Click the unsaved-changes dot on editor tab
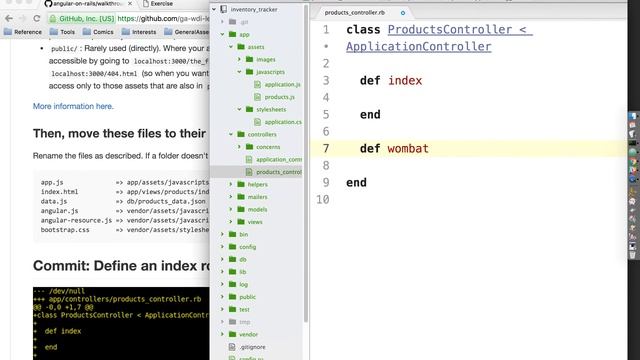Screen dimensions: 640x360 point(403,13)
